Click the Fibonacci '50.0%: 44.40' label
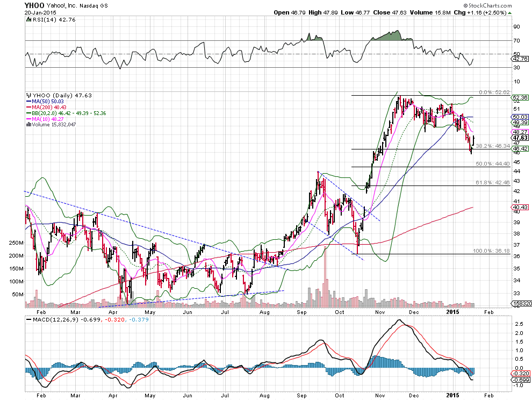 coord(493,163)
